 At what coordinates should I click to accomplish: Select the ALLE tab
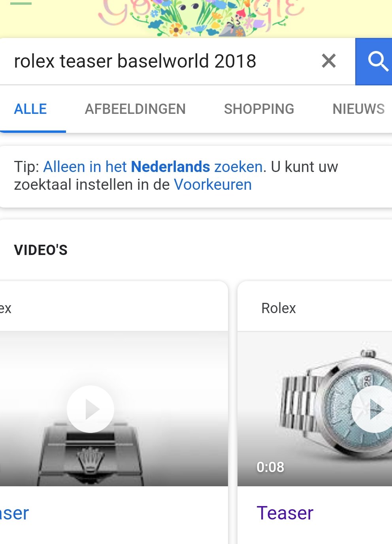tap(30, 109)
